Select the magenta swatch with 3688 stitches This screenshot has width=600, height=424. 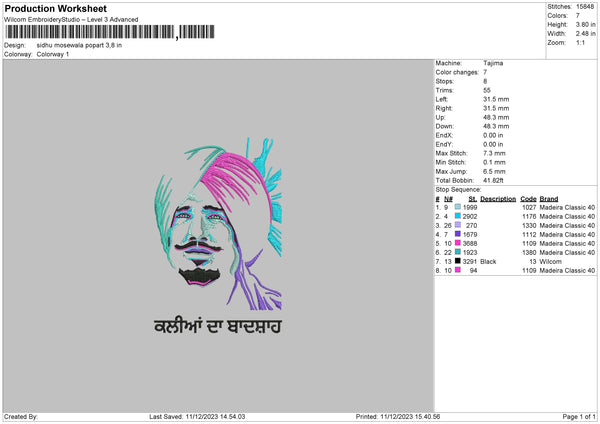[x=458, y=243]
